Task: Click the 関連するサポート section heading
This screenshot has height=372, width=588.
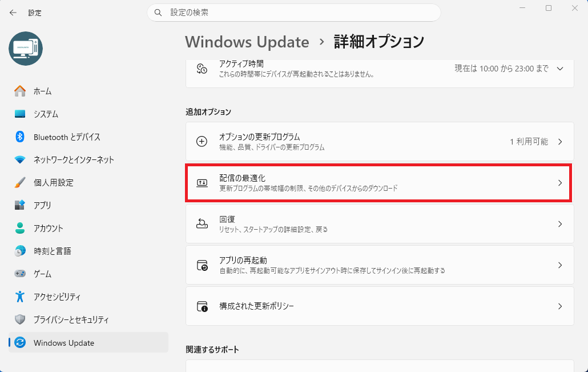Action: 212,350
